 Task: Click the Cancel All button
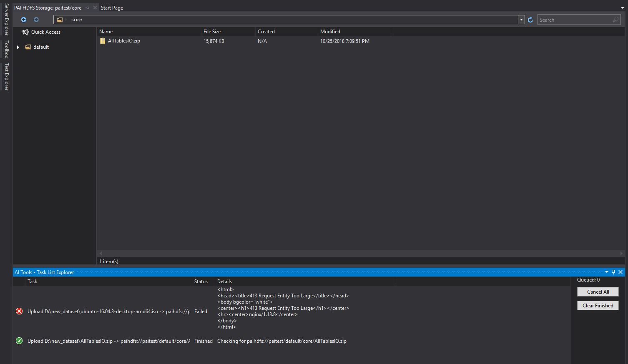click(x=598, y=292)
